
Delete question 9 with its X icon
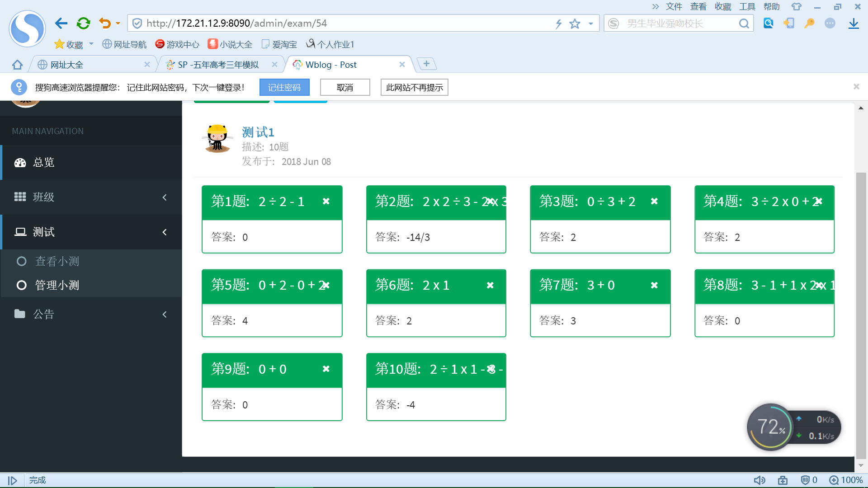326,369
